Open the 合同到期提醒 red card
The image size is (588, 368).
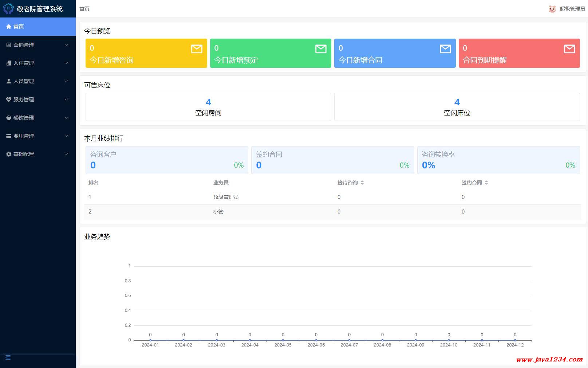pos(519,53)
